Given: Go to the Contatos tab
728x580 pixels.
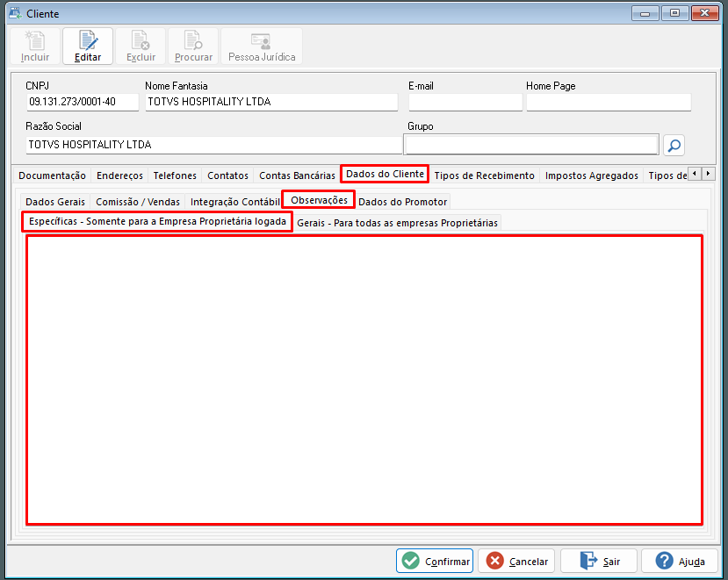Looking at the screenshot, I should [228, 175].
